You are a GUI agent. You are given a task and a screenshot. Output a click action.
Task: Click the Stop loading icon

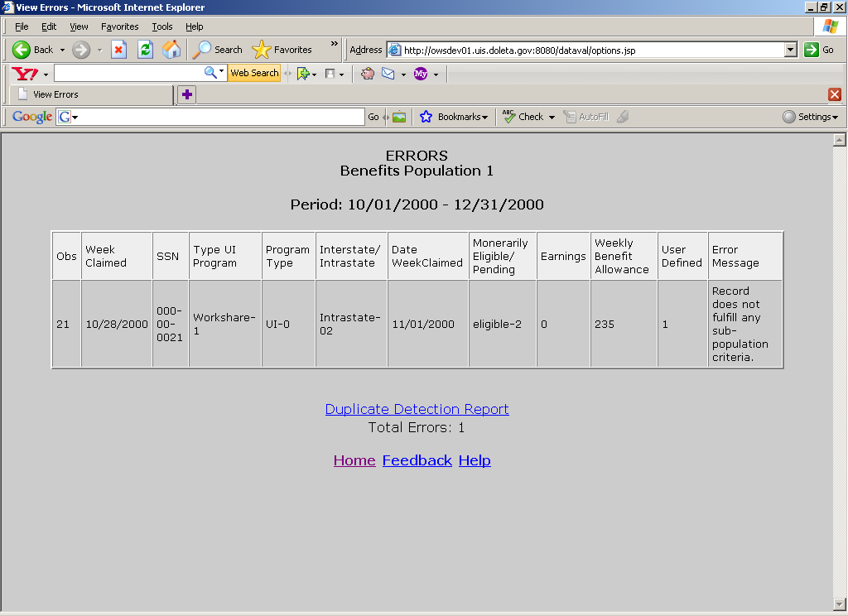pos(118,50)
